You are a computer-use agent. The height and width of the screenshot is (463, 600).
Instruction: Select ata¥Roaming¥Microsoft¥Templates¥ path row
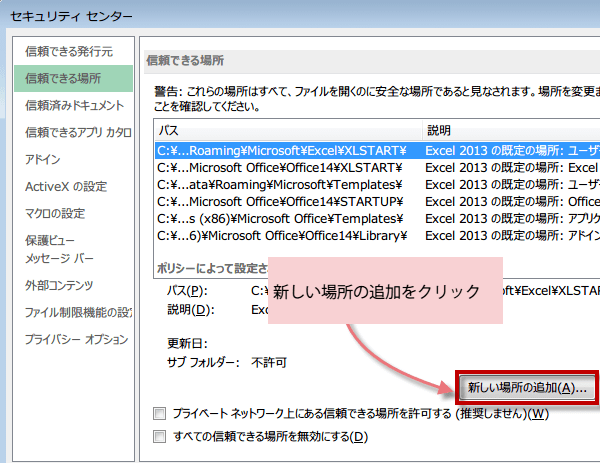coord(377,184)
